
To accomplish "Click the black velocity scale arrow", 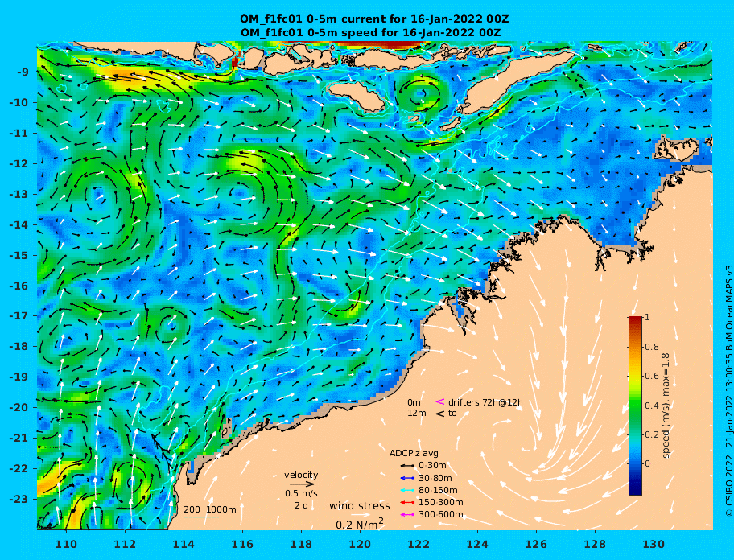I will tap(302, 484).
